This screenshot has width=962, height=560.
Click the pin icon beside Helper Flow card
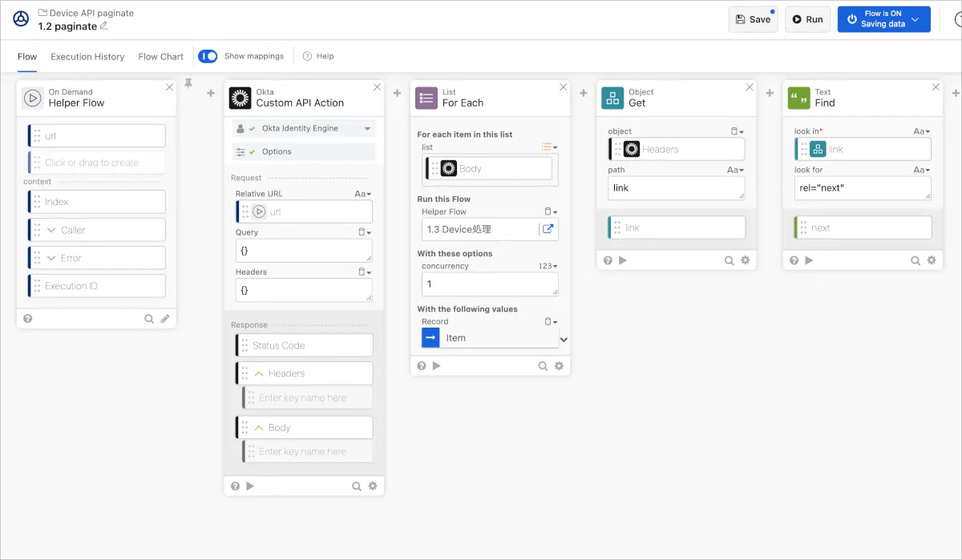[x=189, y=83]
